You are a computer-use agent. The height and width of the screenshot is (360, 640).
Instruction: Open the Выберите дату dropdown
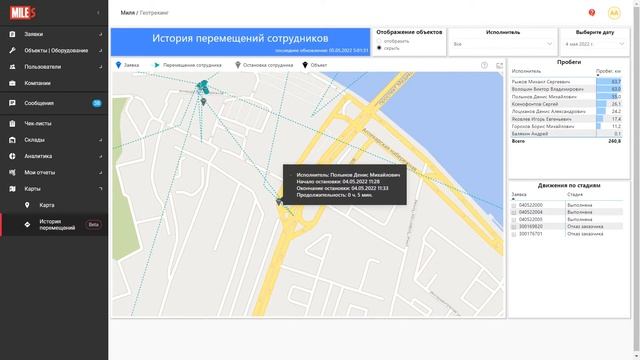[x=595, y=44]
